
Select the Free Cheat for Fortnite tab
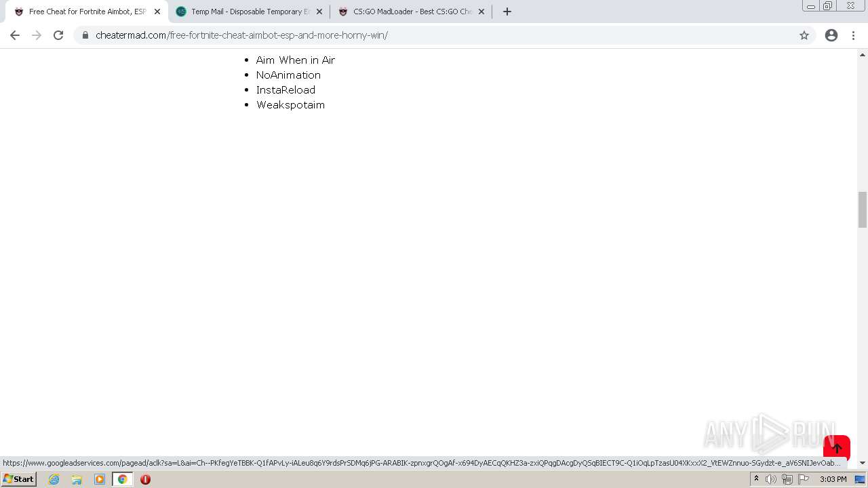[87, 12]
